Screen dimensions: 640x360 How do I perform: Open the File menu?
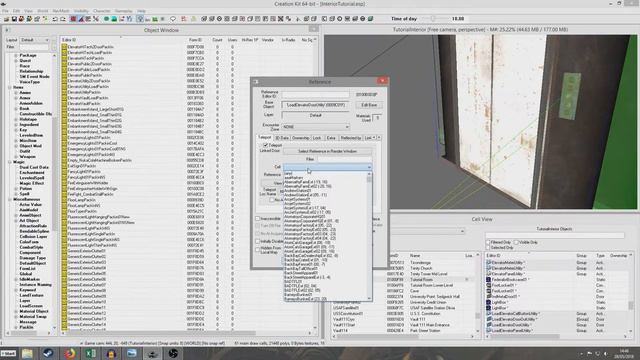tap(5, 11)
